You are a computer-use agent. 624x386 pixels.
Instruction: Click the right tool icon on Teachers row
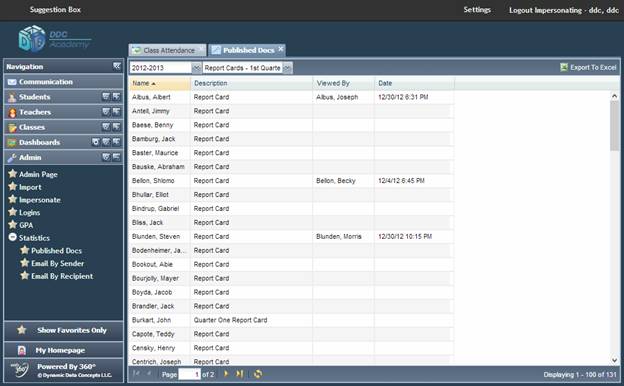click(116, 112)
